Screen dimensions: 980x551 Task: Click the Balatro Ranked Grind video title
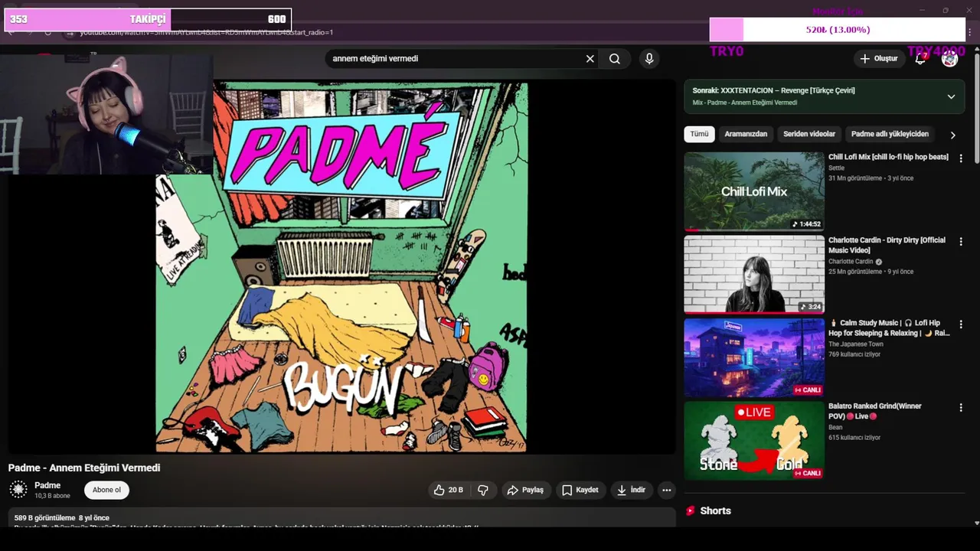[875, 411]
